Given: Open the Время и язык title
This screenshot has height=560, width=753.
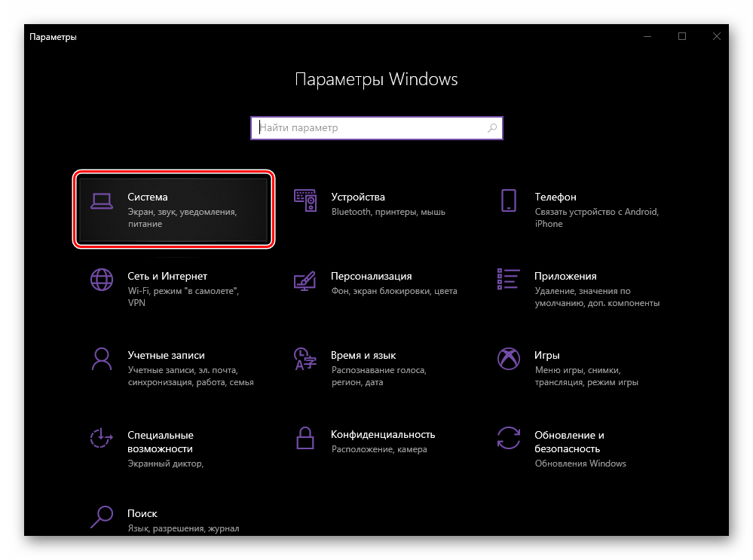Looking at the screenshot, I should [363, 356].
